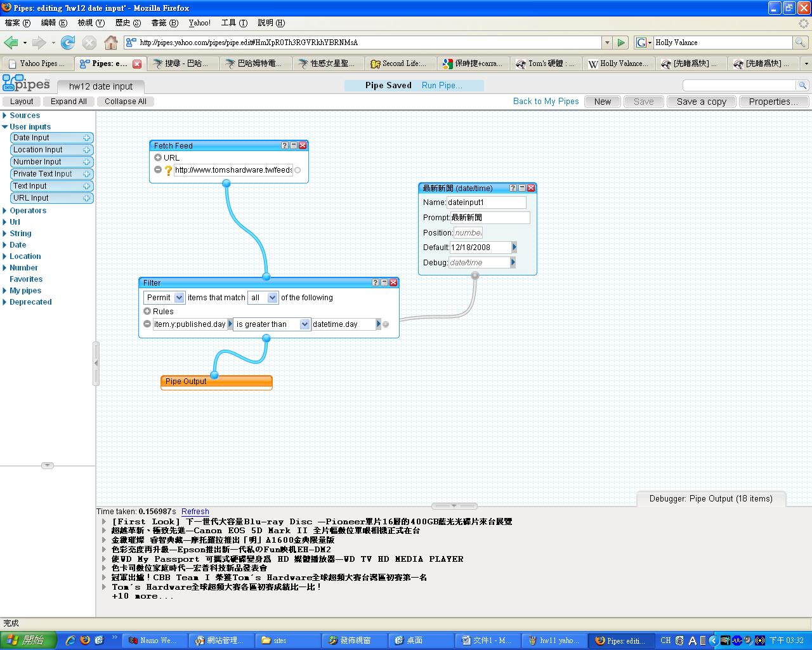Open the Debug date/time value arrow
Screen dimensions: 812x650
pyautogui.click(x=513, y=262)
